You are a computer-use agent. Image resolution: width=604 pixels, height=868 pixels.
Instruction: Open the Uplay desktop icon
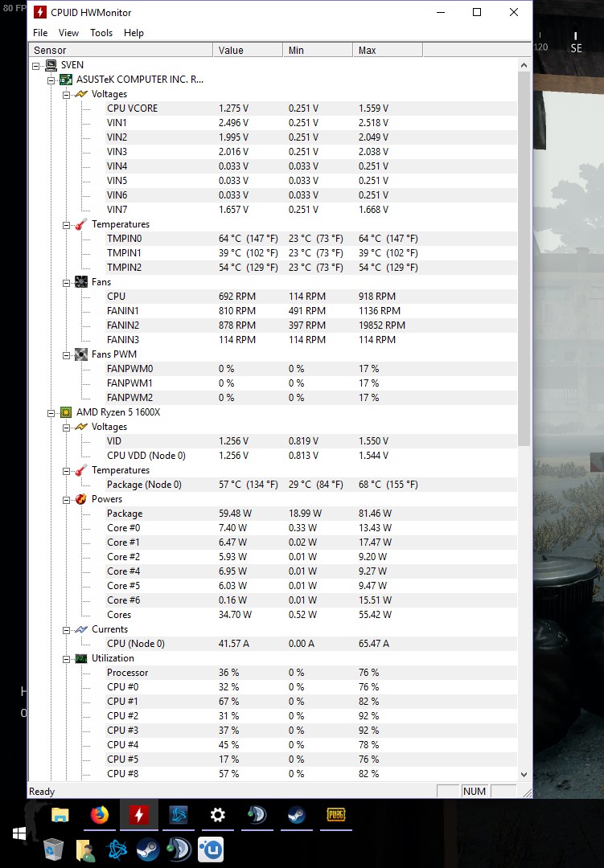coord(212,850)
